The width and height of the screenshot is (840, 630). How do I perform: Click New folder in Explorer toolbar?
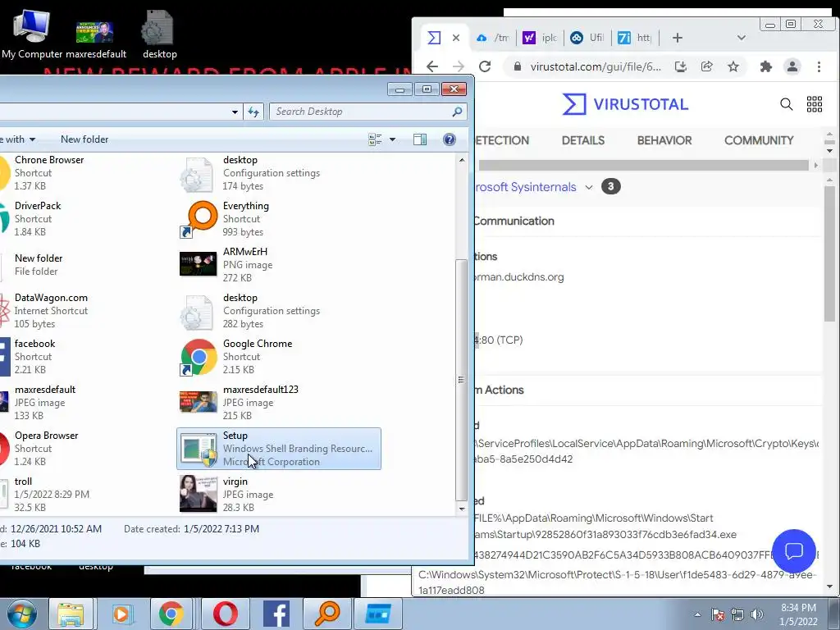[84, 139]
